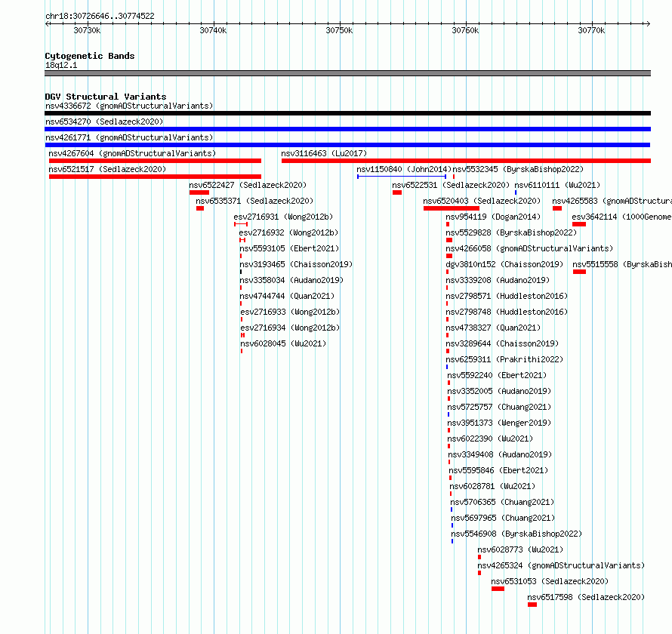672x634 pixels.
Task: Open nsv4744744 (Quan2021) label
Action: tap(287, 296)
